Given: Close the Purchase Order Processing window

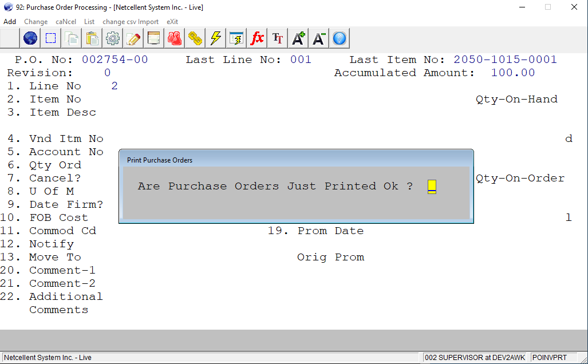Looking at the screenshot, I should pyautogui.click(x=574, y=7).
